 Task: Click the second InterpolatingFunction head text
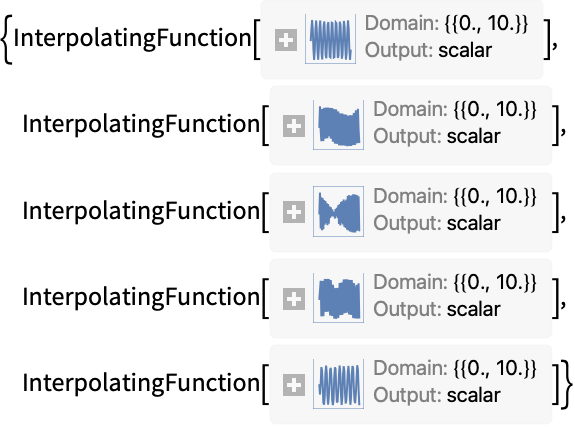[x=141, y=125]
